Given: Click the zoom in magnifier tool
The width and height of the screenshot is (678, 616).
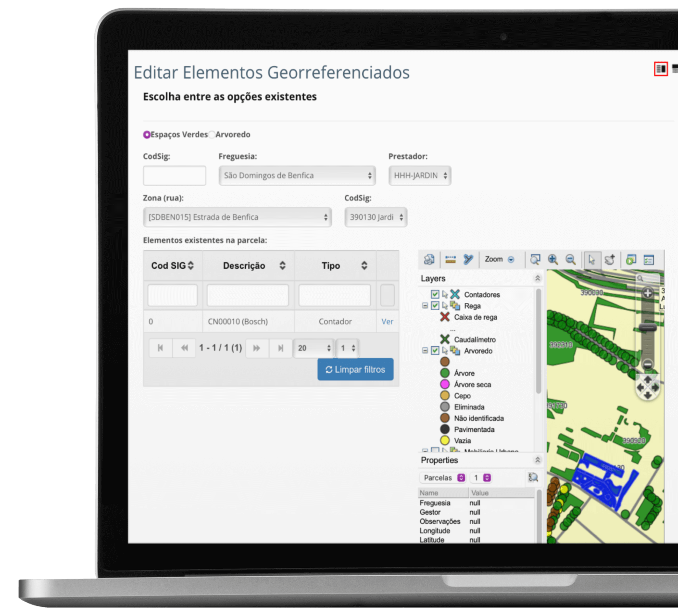Looking at the screenshot, I should pyautogui.click(x=553, y=260).
